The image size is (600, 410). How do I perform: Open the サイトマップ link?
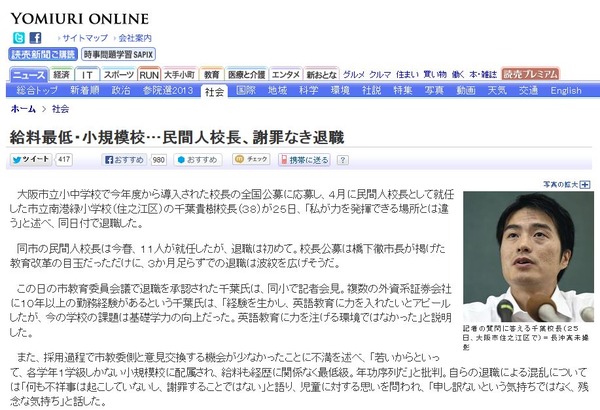click(x=85, y=38)
